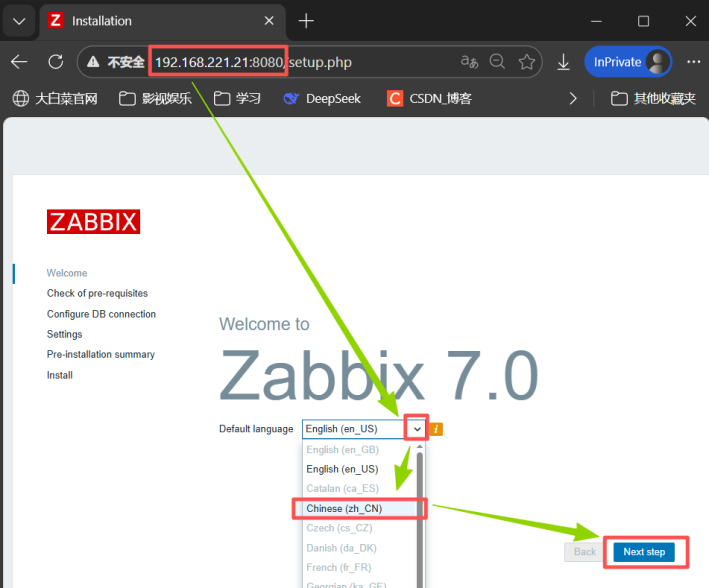Choose French (fr_FR) option
709x588 pixels.
359,567
